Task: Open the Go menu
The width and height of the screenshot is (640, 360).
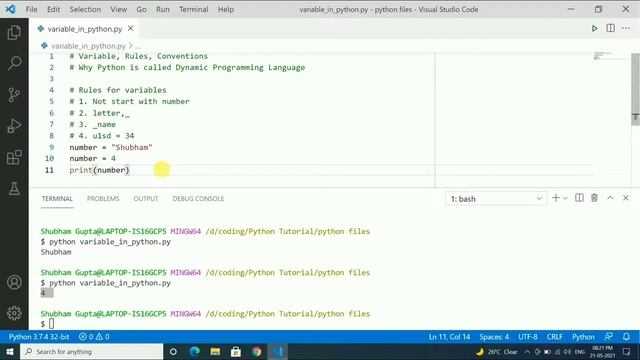Action: tap(141, 9)
